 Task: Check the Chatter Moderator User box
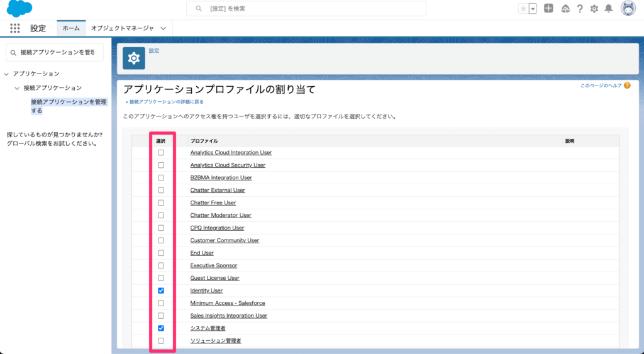[161, 215]
